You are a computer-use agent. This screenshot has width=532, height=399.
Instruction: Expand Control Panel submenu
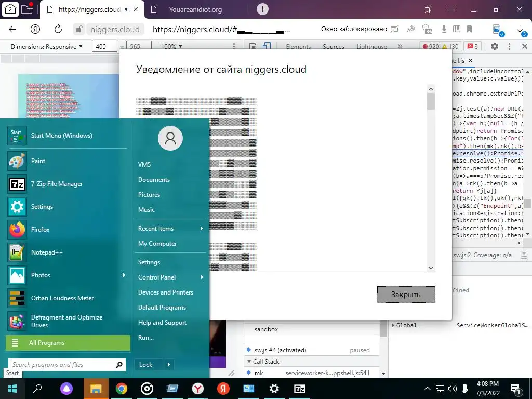click(202, 277)
